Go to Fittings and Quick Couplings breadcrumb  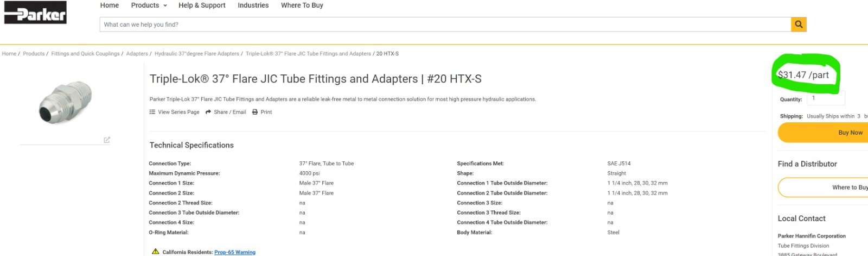85,54
